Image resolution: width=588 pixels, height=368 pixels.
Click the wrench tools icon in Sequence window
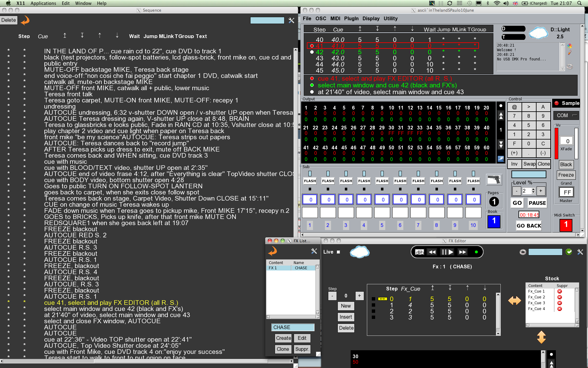[291, 20]
